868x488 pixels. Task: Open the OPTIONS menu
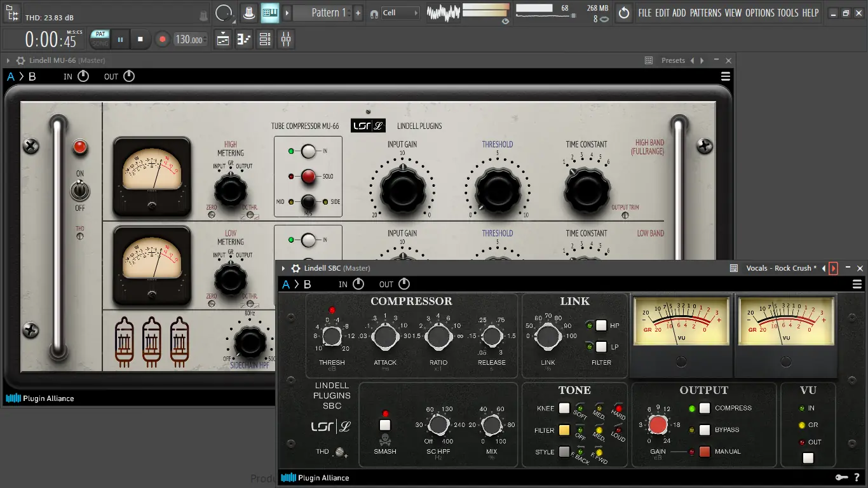pos(760,13)
